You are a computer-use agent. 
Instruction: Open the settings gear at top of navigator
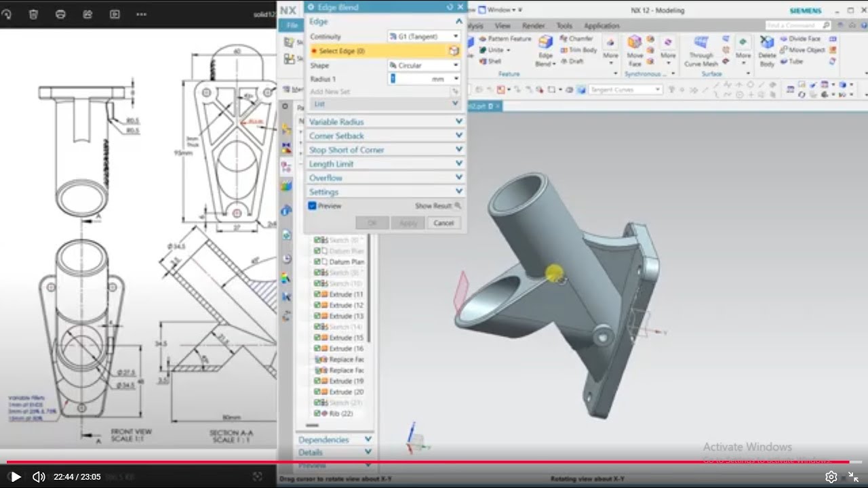pos(285,106)
